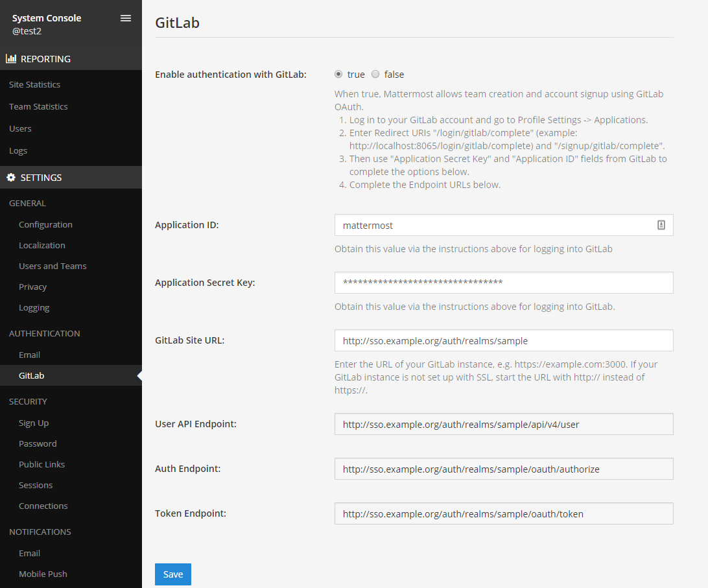Edit the GitLab Site URL field
Viewport: 708px width, 588px height.
tap(504, 340)
